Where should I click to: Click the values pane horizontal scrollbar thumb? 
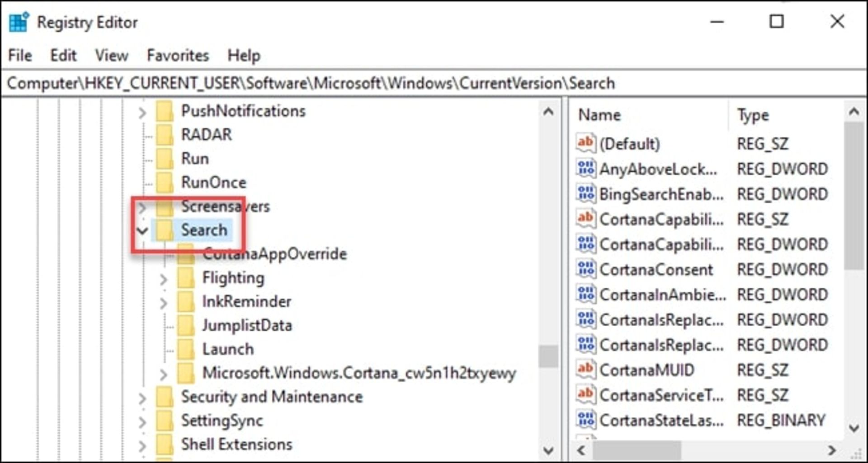637,450
